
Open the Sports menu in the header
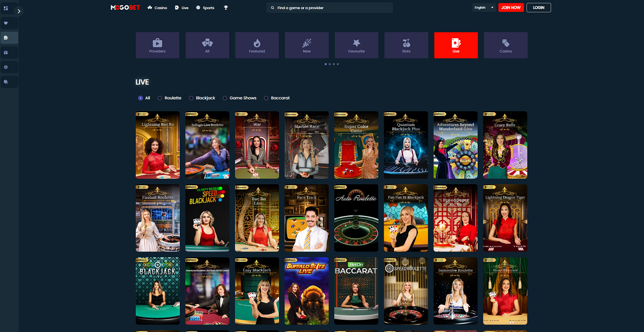point(206,8)
